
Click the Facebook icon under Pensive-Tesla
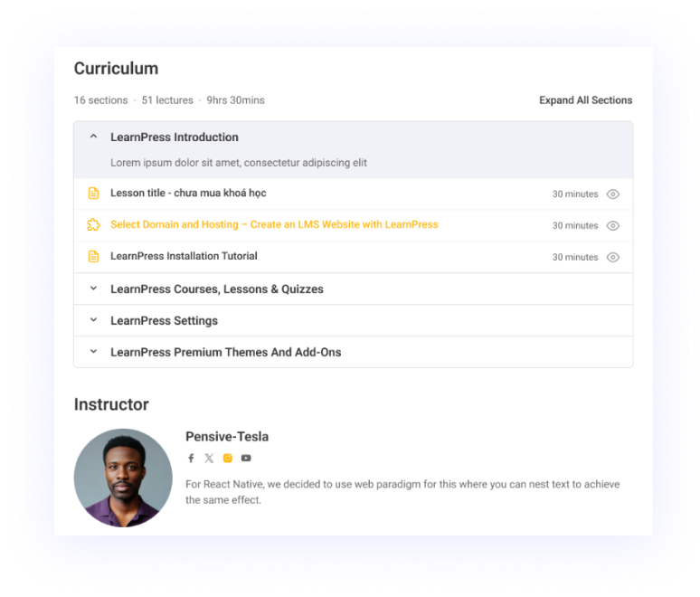click(x=191, y=458)
